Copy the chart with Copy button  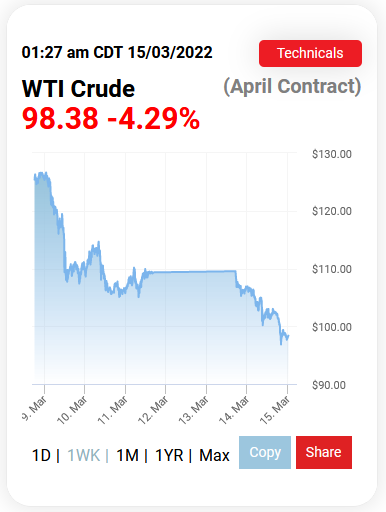265,452
